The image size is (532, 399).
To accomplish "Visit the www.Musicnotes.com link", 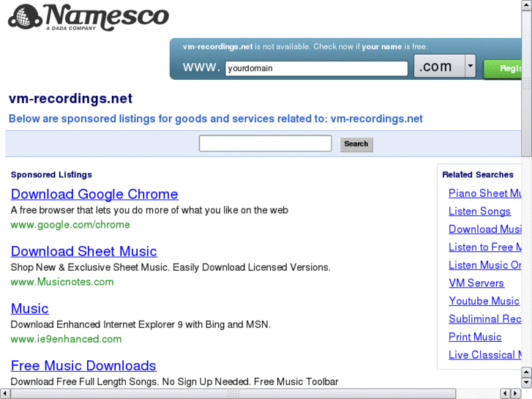I will click(x=62, y=282).
